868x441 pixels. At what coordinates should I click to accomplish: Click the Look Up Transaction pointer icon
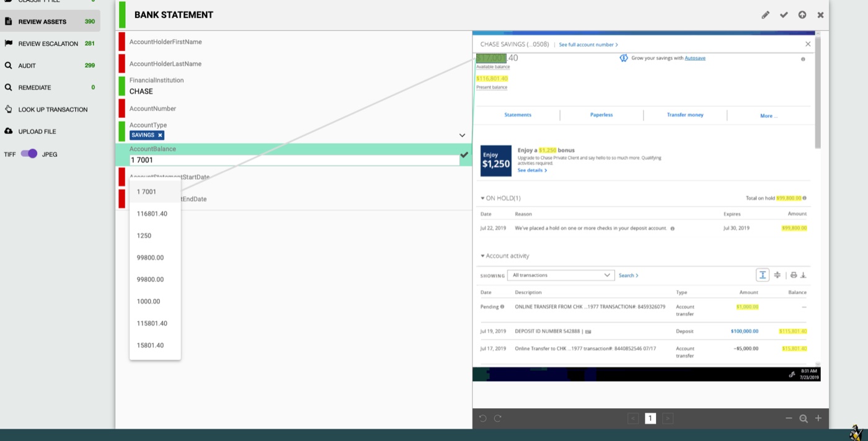tap(8, 109)
